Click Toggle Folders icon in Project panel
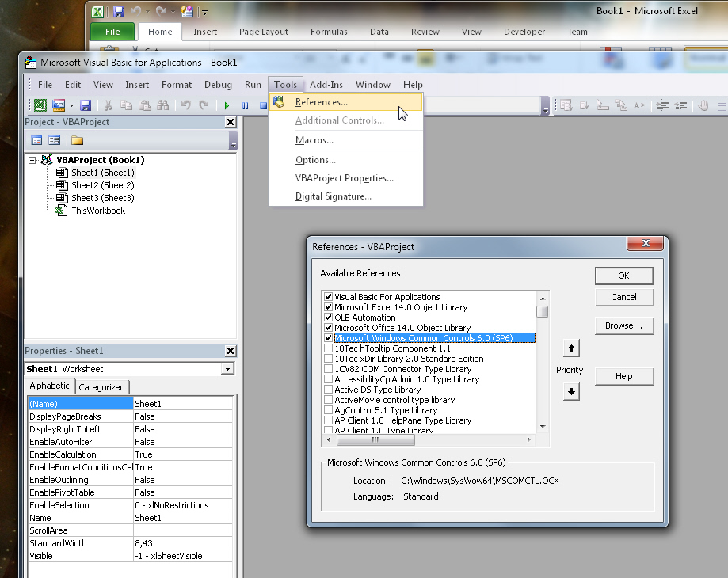 77,140
